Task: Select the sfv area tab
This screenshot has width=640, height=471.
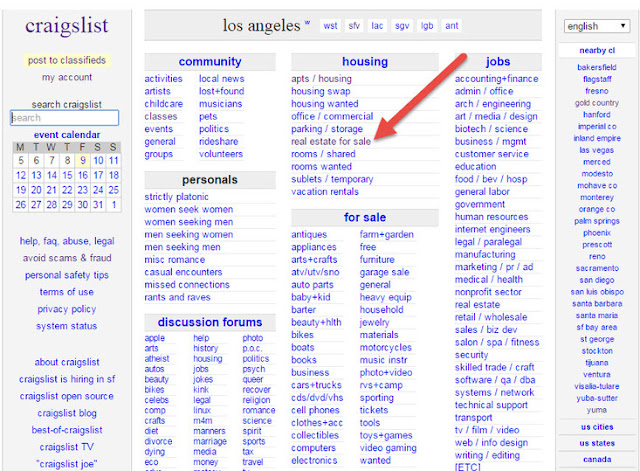Action: [x=354, y=26]
